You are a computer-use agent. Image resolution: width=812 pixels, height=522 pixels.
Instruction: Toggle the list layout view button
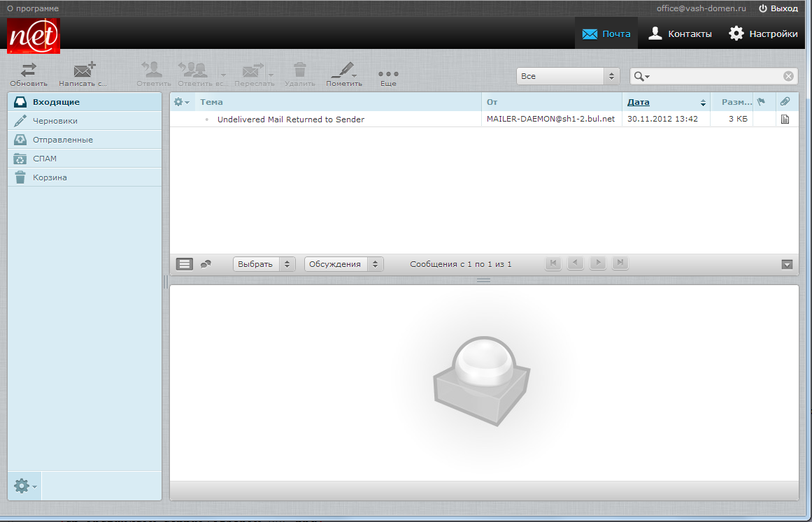pos(183,263)
